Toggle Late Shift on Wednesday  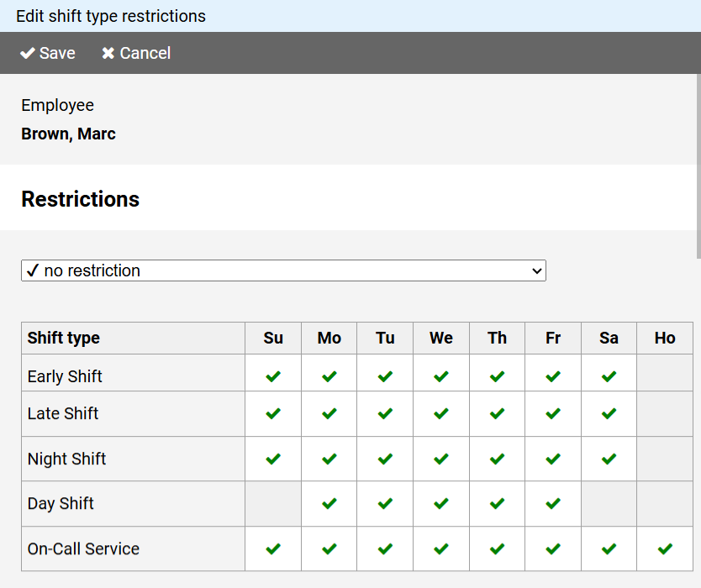pyautogui.click(x=441, y=414)
